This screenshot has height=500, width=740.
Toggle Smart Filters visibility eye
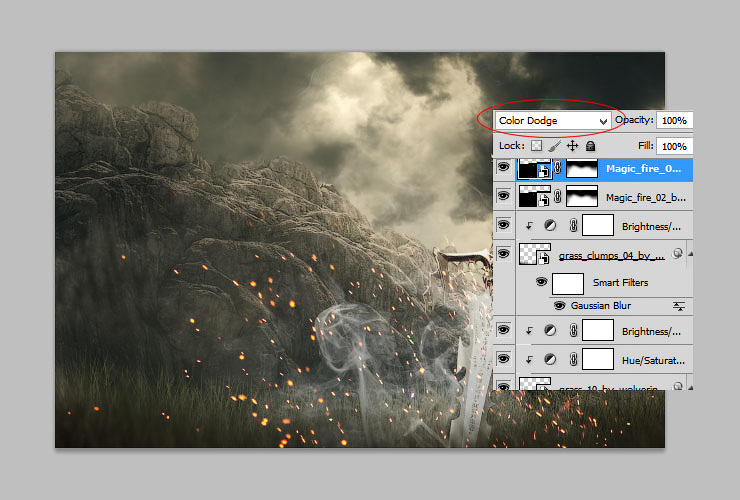tap(541, 282)
